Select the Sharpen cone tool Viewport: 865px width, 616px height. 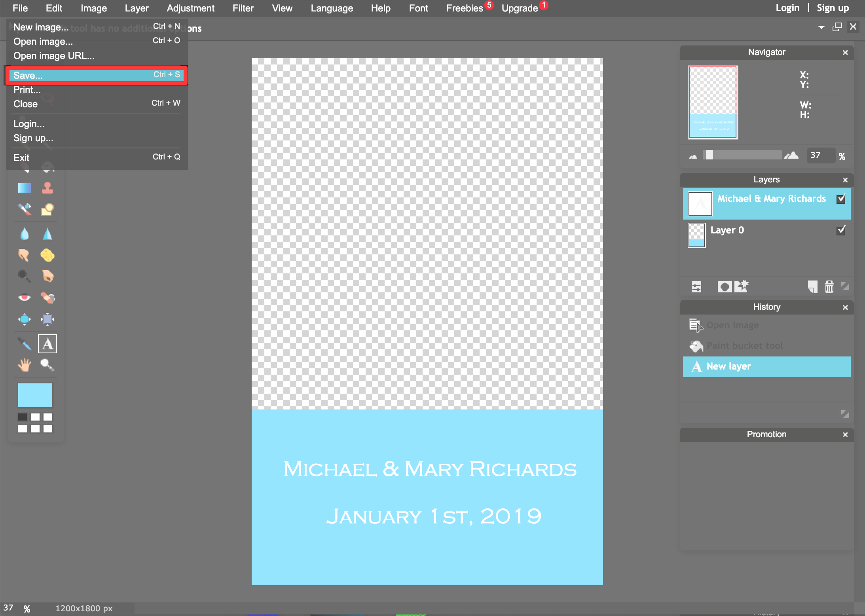pyautogui.click(x=47, y=234)
